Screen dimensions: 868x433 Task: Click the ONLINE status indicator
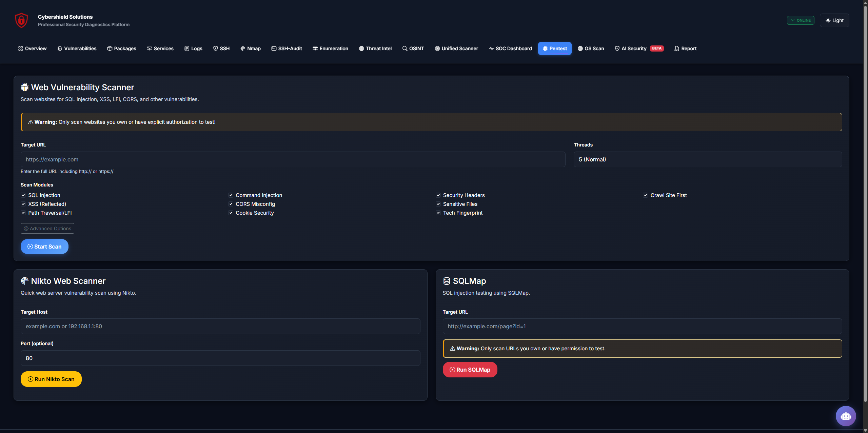coord(800,20)
